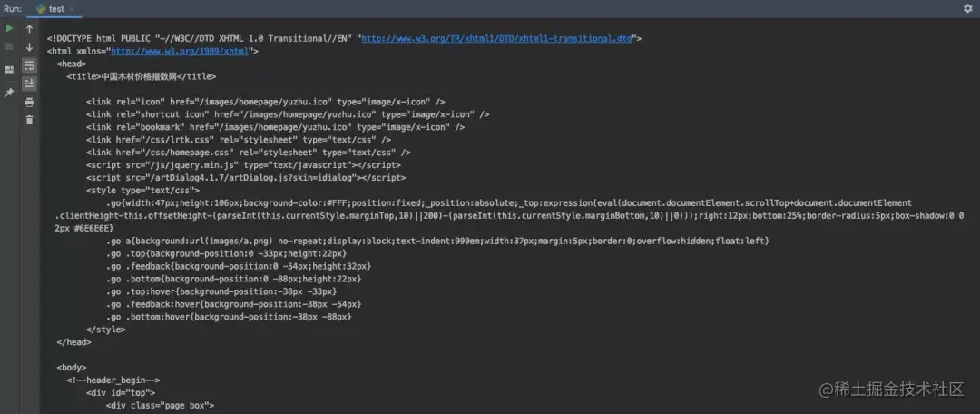Toggle Scroll to End of output
Screen dimensions: 980x414
coord(29,84)
